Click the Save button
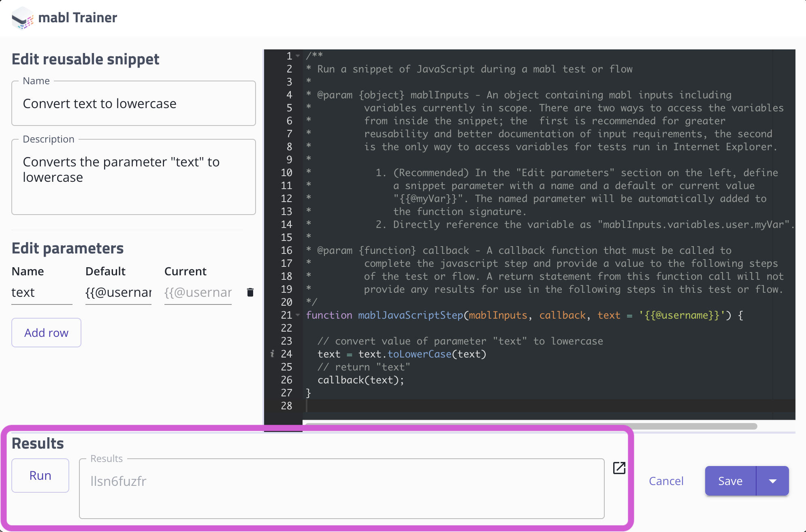 pos(730,481)
